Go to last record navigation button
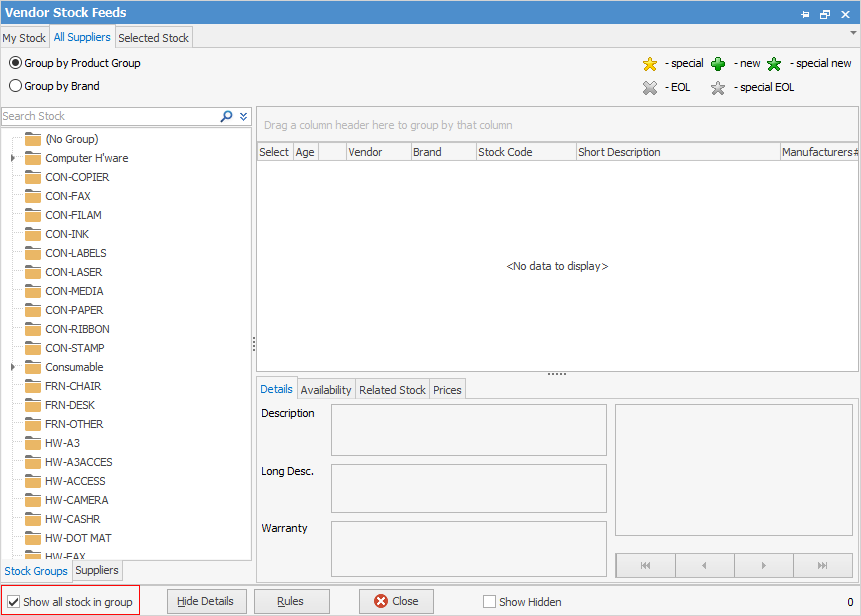Viewport: 861px width, 616px height. coord(822,565)
